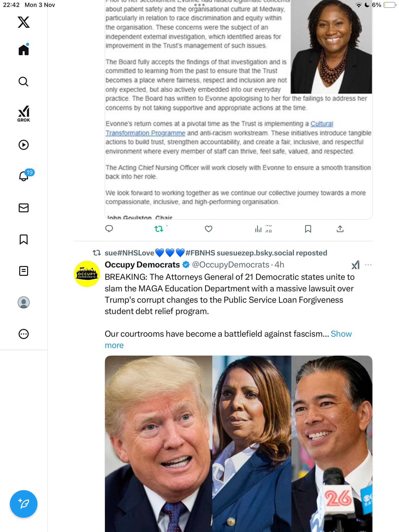The image size is (399, 532).
Task: Open Occupy Democrats profile name
Action: [142, 265]
